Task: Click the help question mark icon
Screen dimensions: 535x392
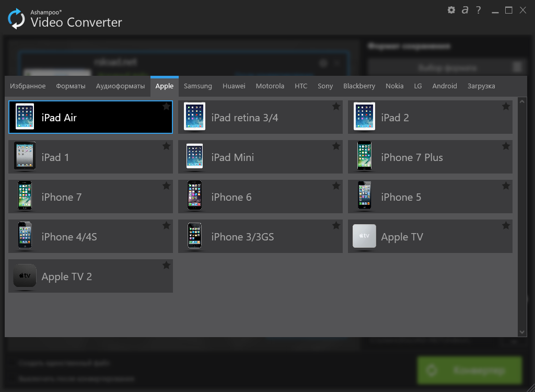Action: point(478,9)
